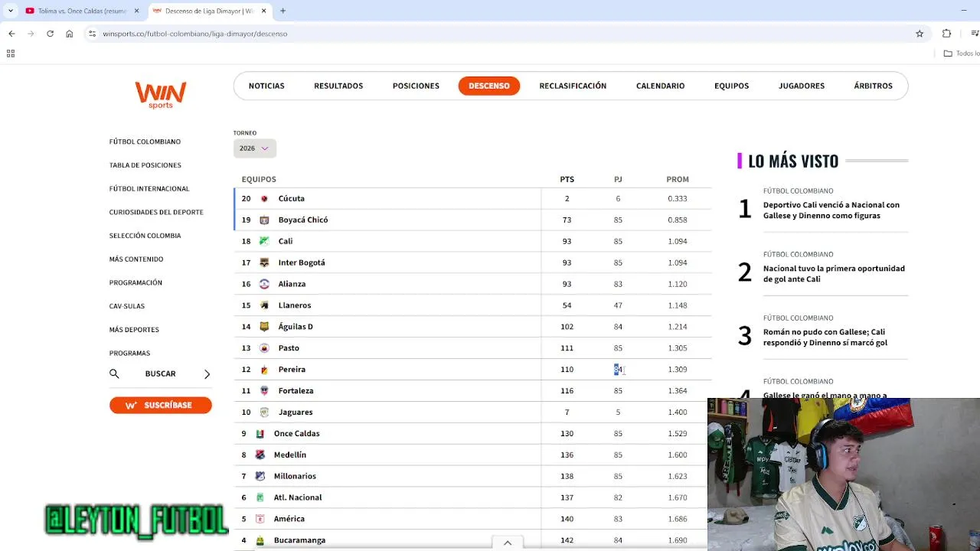Open the RECLASIFICACIÓN tab

tap(573, 86)
